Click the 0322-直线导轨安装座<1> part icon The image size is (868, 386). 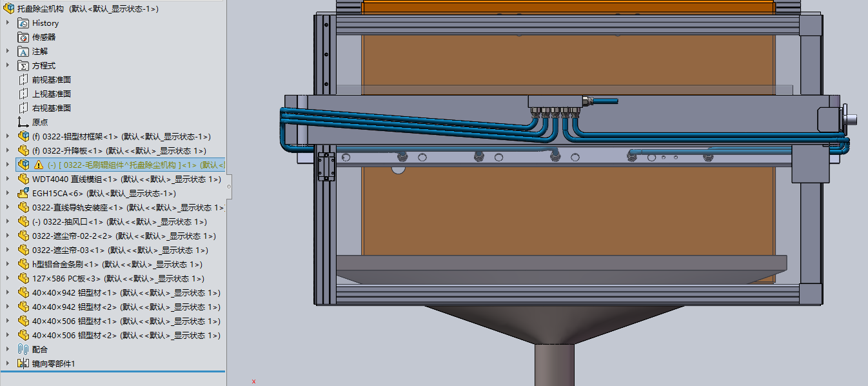(23, 208)
